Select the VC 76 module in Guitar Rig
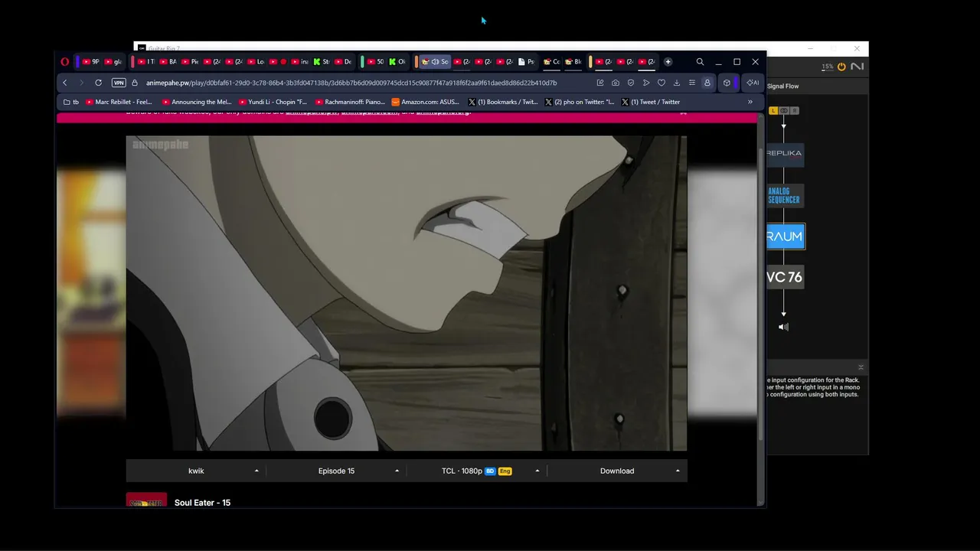980x551 pixels. click(x=786, y=277)
